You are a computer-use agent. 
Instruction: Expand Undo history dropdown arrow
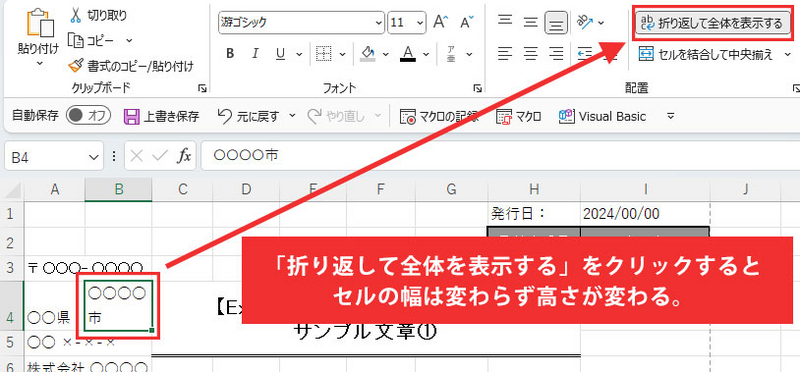click(292, 116)
